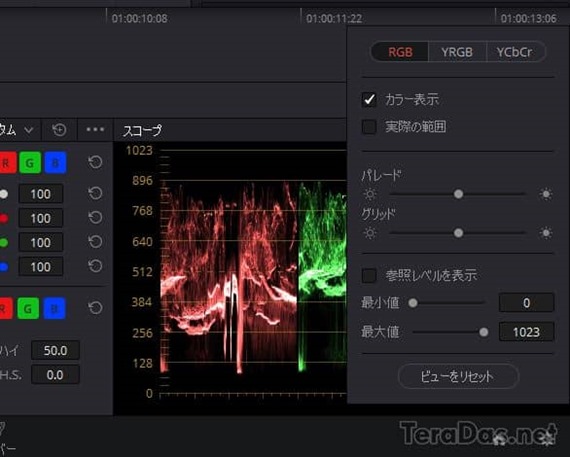Click the bright sun icon right of グリッド slider
Screen dimensions: 570x457
(546, 233)
